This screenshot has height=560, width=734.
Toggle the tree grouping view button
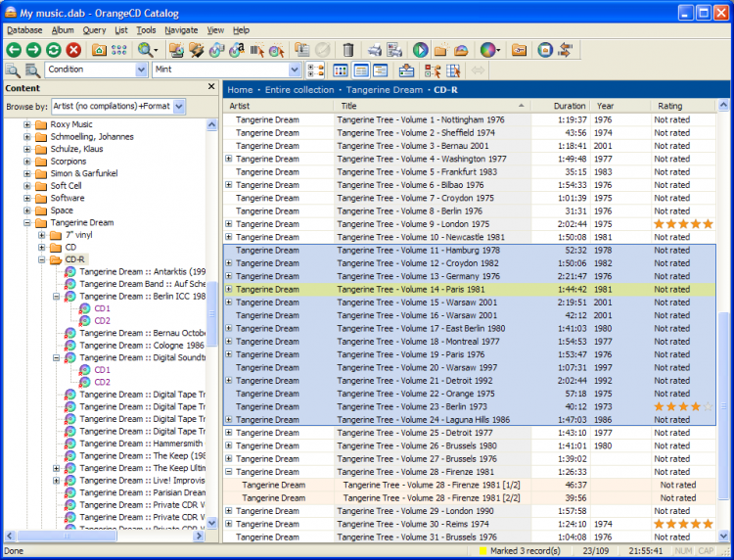point(315,70)
